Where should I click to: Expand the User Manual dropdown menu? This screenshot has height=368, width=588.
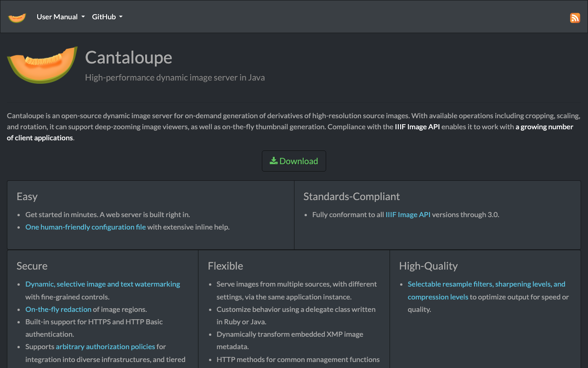(x=61, y=17)
